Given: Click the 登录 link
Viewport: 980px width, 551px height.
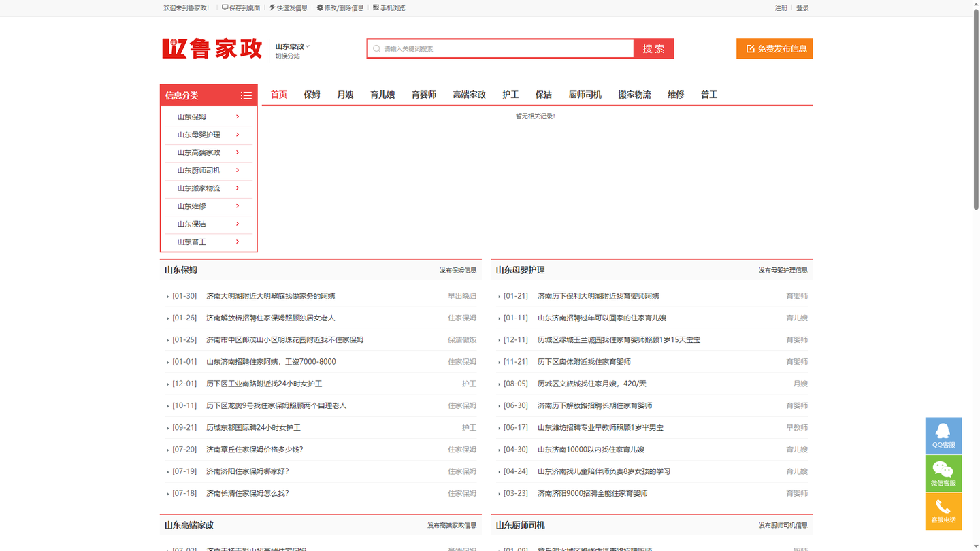Looking at the screenshot, I should point(802,8).
